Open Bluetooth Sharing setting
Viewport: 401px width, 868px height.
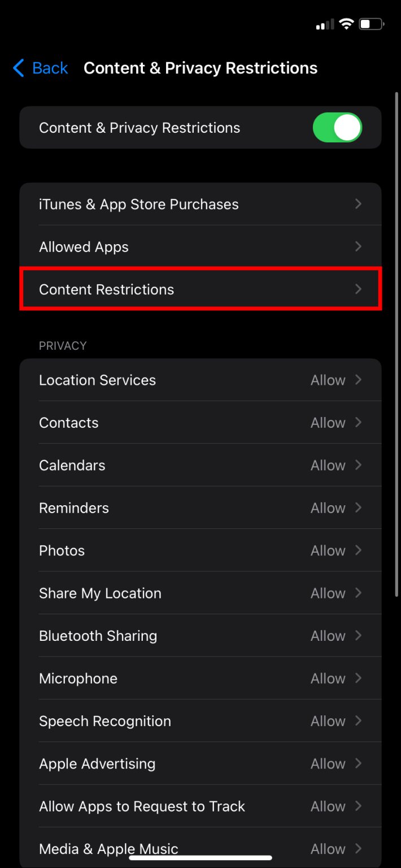(x=200, y=635)
